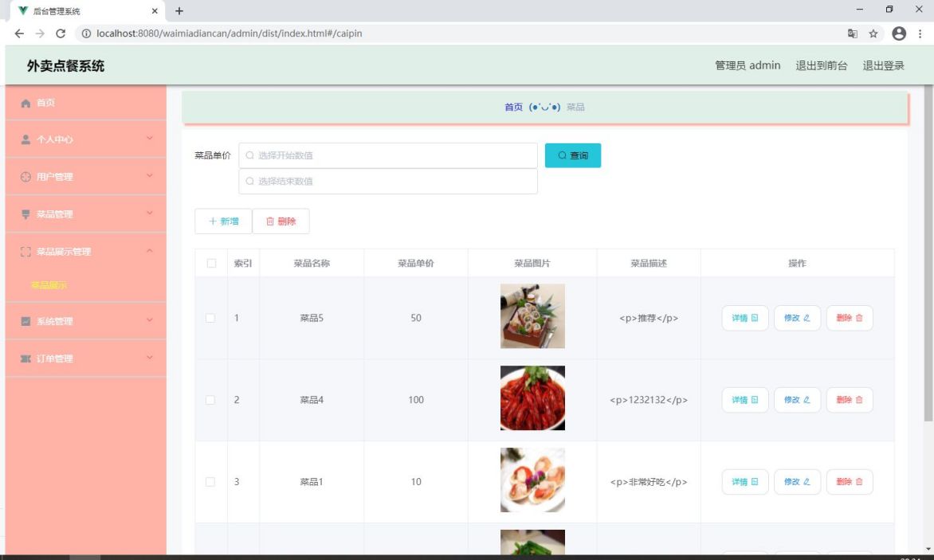The width and height of the screenshot is (934, 560).
Task: Click the 菜品管理 sidebar icon
Action: tap(26, 214)
